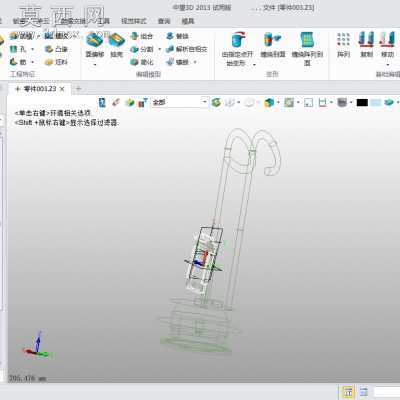400x400 pixels.
Task: Expand the 分割 tool dropdown arrow
Action: (x=159, y=50)
